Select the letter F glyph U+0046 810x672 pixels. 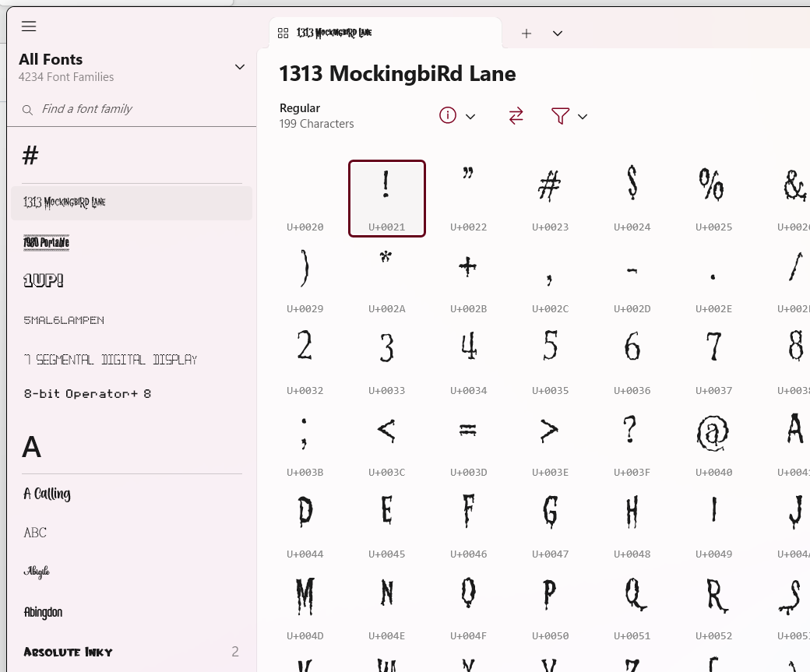click(x=469, y=525)
